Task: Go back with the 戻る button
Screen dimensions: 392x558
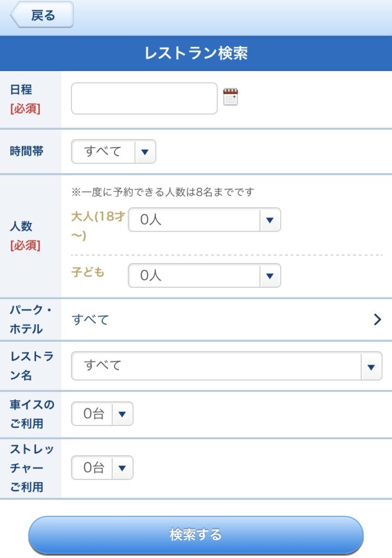Action: point(42,15)
